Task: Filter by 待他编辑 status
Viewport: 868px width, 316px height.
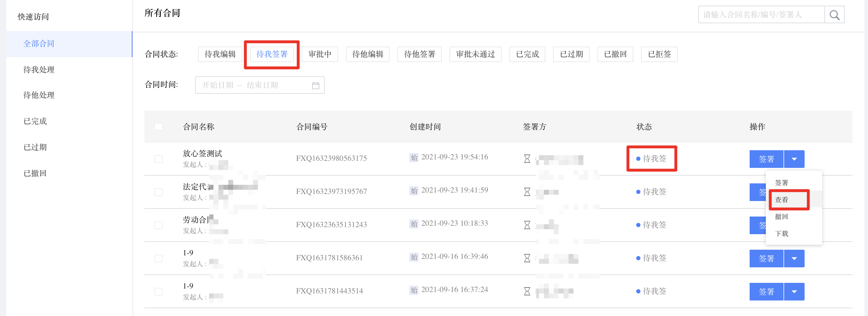Action: (368, 54)
